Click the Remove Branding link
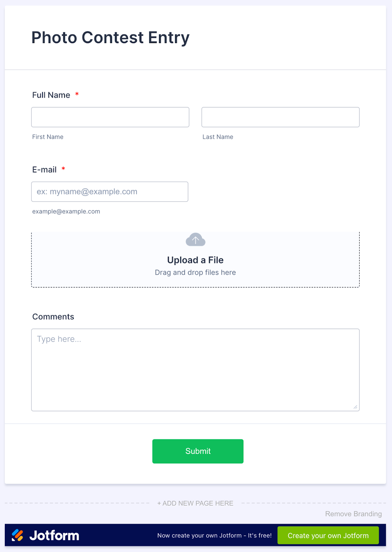The height and width of the screenshot is (552, 392). click(353, 514)
